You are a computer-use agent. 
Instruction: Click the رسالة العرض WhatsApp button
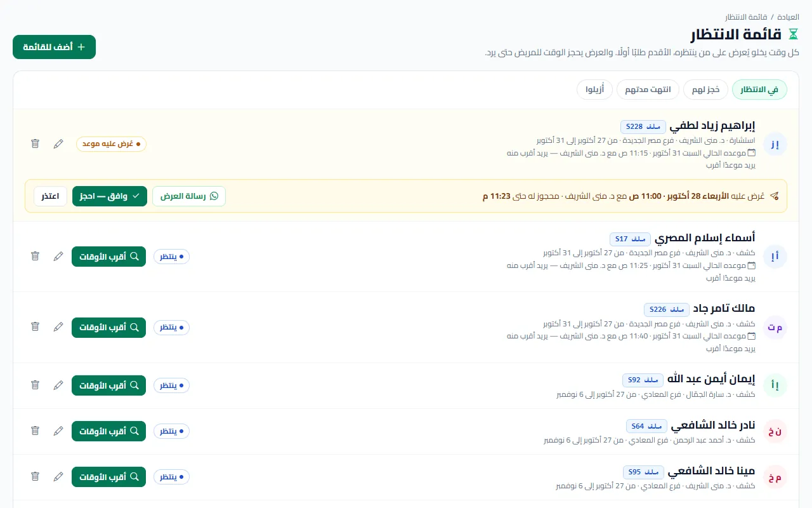(189, 196)
